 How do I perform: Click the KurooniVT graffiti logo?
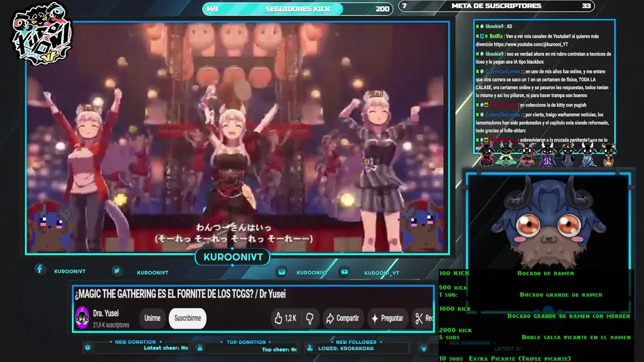point(43,34)
